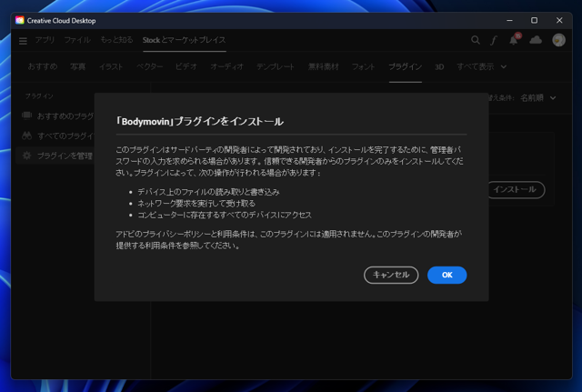582x392 pixels.
Task: Open the オーディオ tab
Action: (x=226, y=66)
